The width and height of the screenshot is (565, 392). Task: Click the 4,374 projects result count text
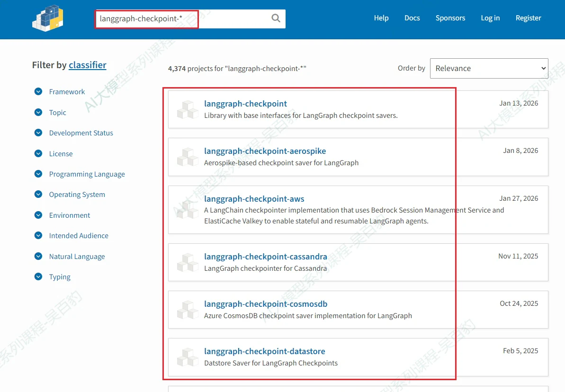pyautogui.click(x=237, y=69)
